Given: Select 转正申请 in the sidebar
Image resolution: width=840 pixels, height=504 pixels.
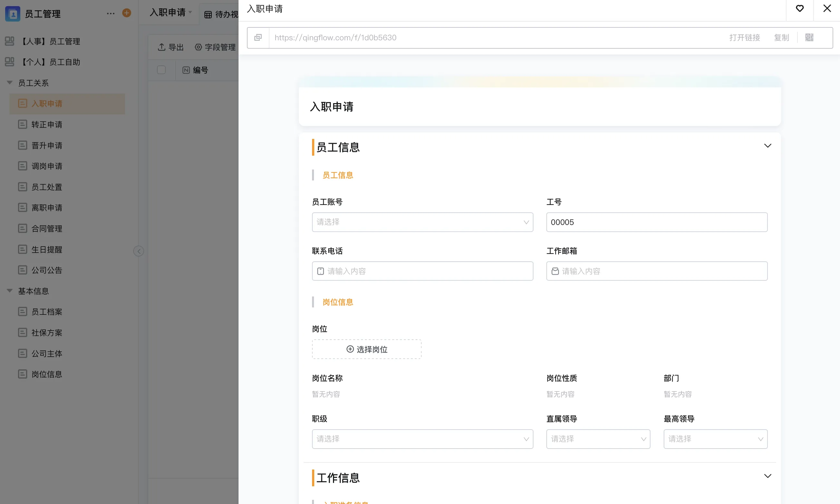Looking at the screenshot, I should 47,125.
